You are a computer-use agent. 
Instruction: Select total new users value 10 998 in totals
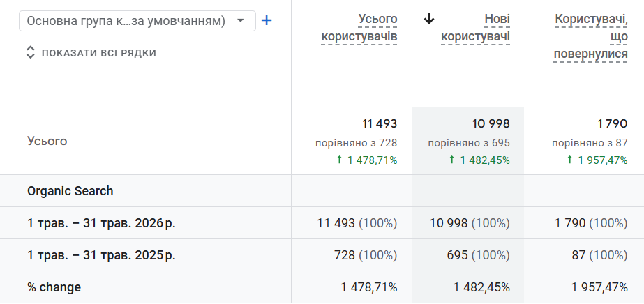pyautogui.click(x=491, y=123)
